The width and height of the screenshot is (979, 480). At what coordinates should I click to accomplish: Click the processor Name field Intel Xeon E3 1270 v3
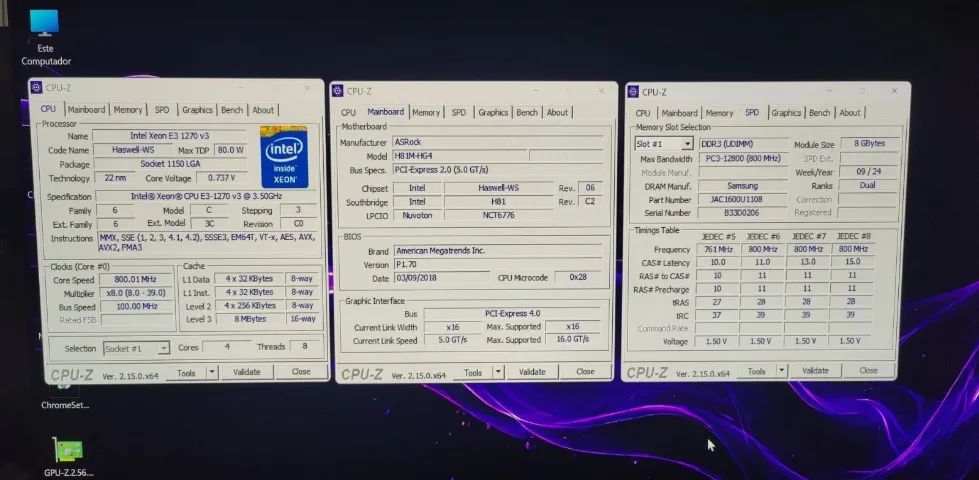(170, 135)
